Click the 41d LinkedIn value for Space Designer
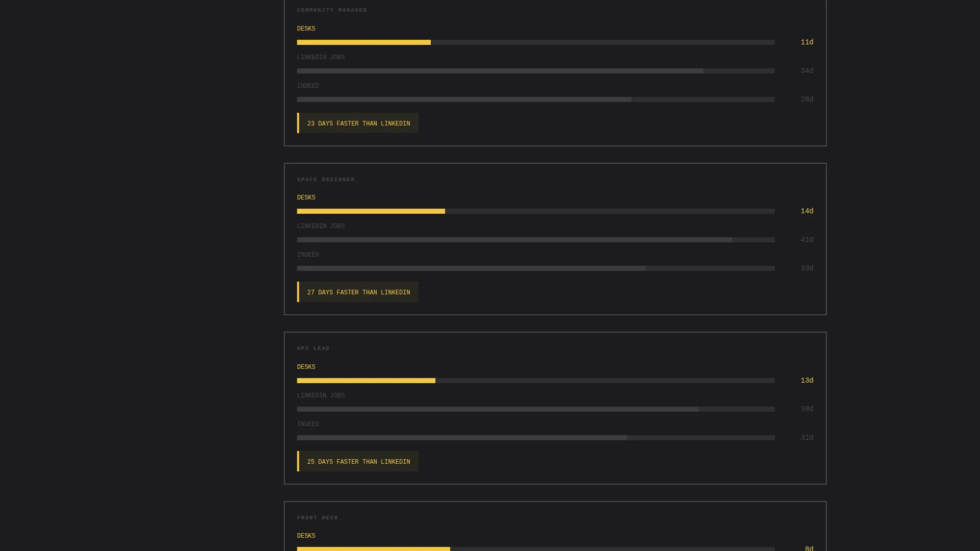 pos(807,240)
